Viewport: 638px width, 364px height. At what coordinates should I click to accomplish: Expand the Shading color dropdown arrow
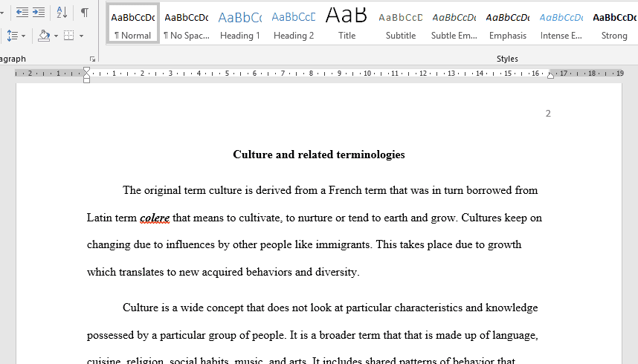(55, 36)
